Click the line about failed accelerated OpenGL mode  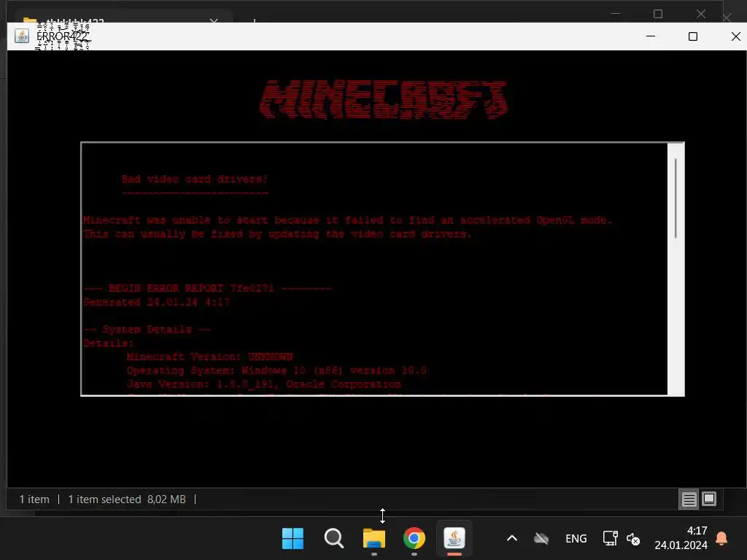click(347, 220)
